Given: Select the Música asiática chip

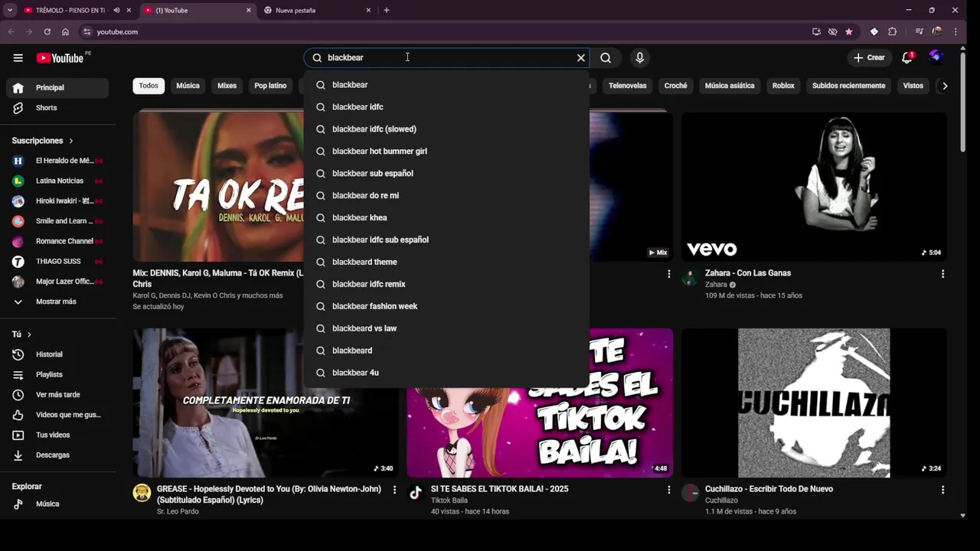Looking at the screenshot, I should coord(730,86).
